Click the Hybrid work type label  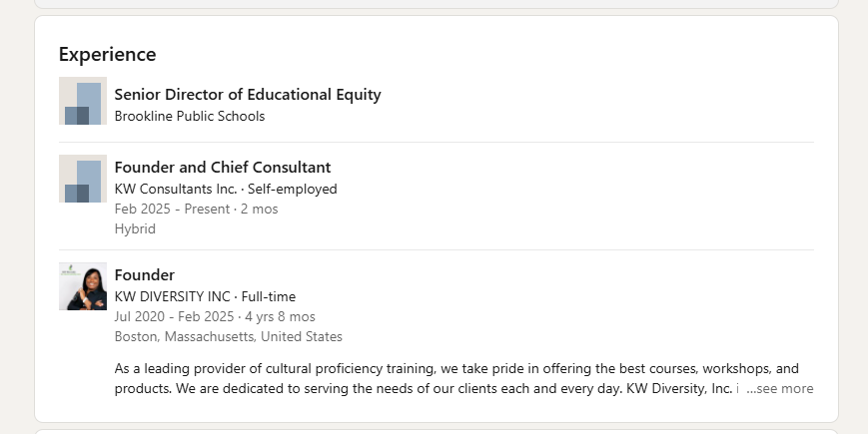pyautogui.click(x=135, y=228)
